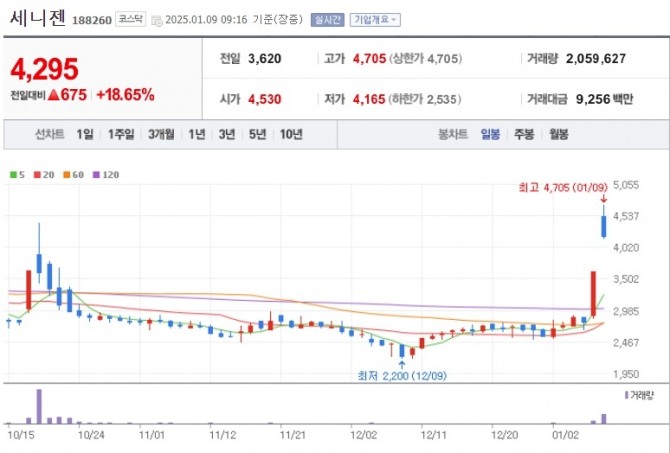This screenshot has width=670, height=453.
Task: Switch chart to 3개월 range
Action: (x=161, y=134)
